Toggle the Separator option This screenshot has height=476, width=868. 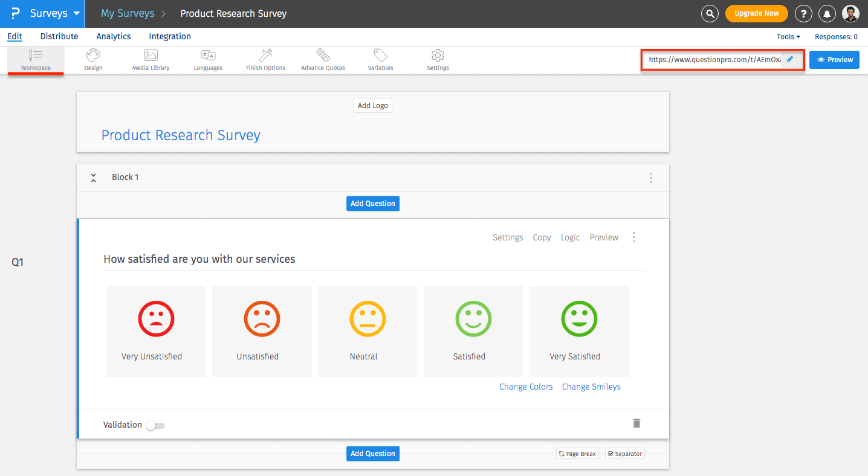click(x=624, y=453)
